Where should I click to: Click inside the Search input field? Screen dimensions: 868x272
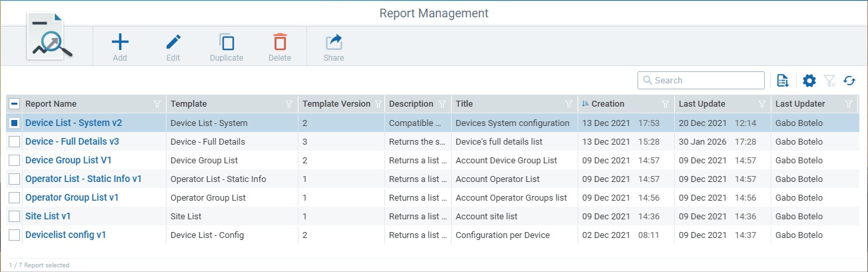pos(701,80)
